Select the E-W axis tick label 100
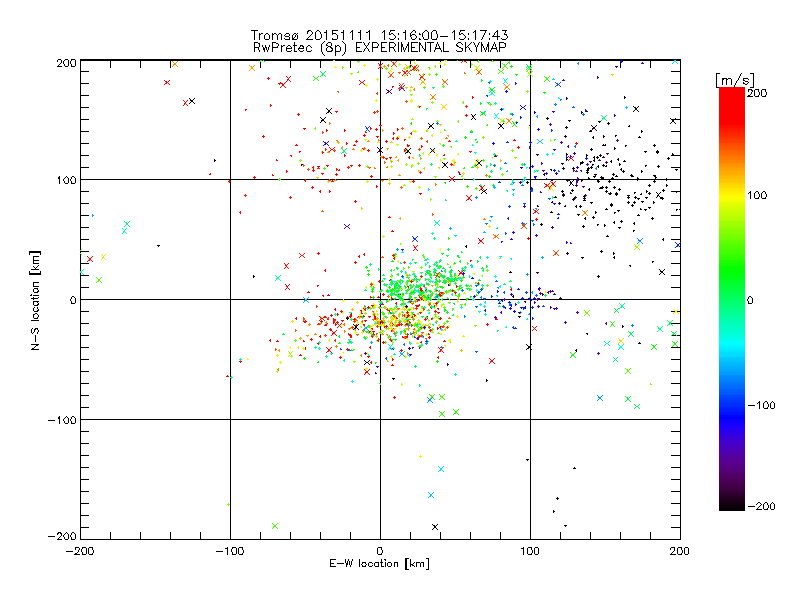This screenshot has height=600, width=800. click(530, 552)
